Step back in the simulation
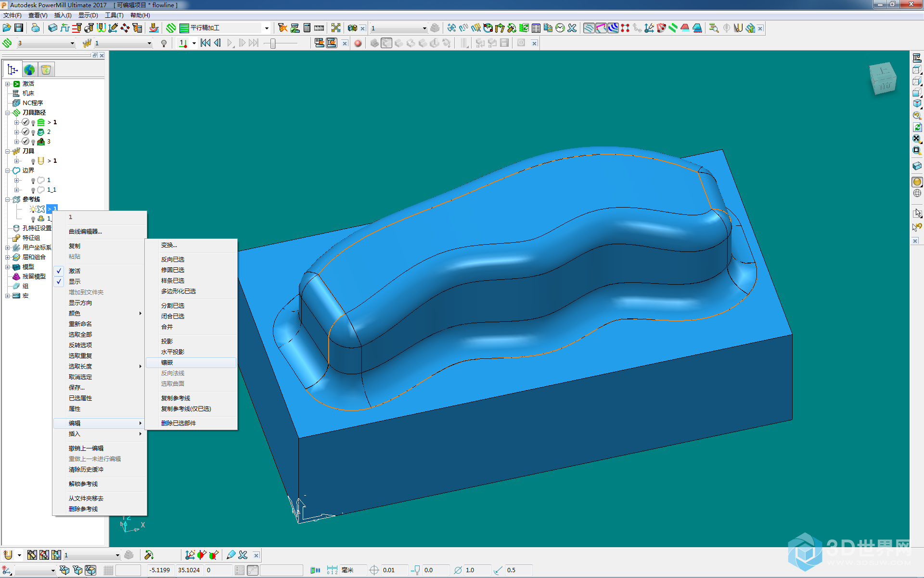 [x=218, y=43]
